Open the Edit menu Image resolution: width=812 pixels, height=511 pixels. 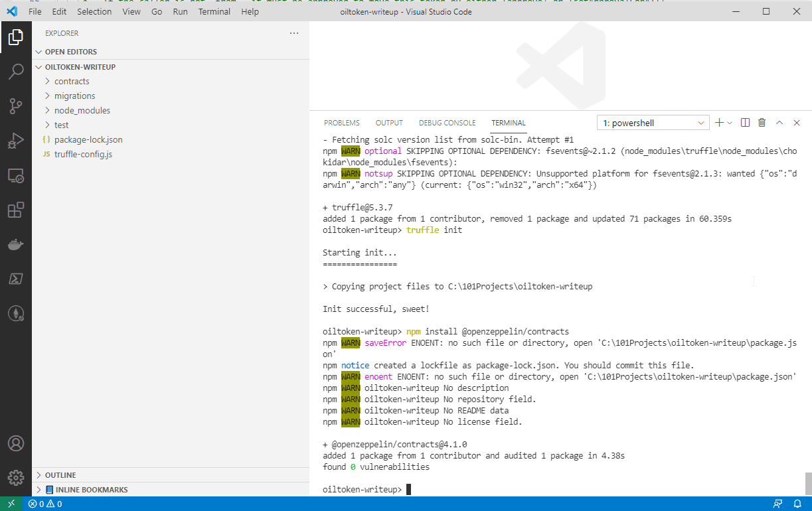[x=59, y=11]
